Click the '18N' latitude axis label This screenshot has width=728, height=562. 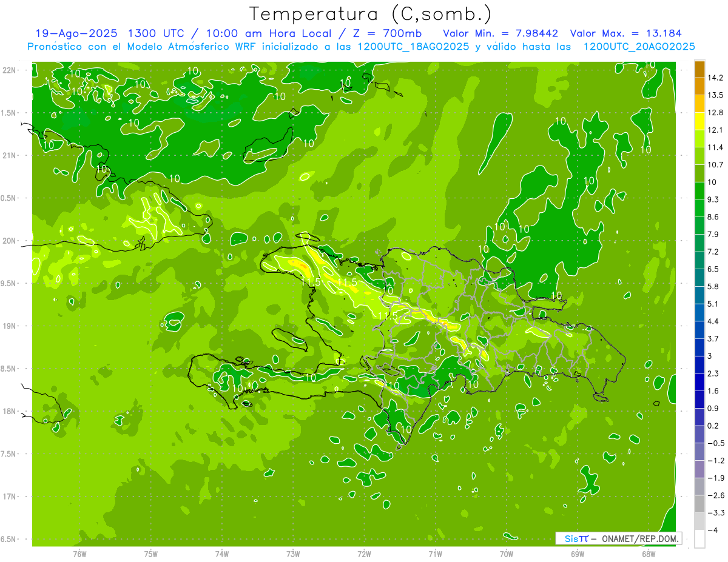click(x=10, y=411)
